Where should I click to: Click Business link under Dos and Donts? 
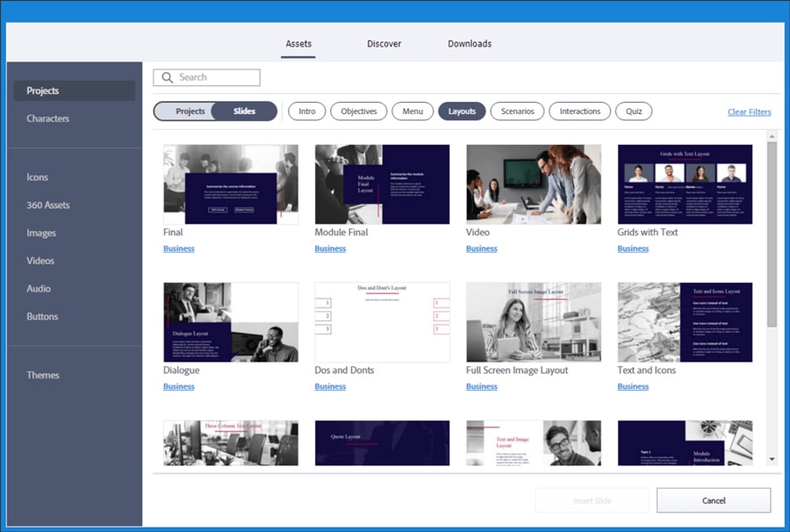coord(330,386)
